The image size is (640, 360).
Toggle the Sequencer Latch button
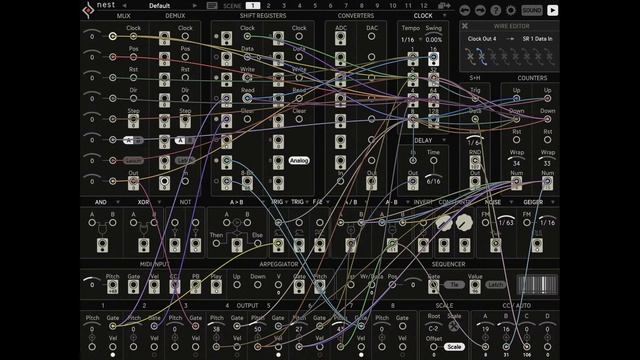tap(496, 284)
